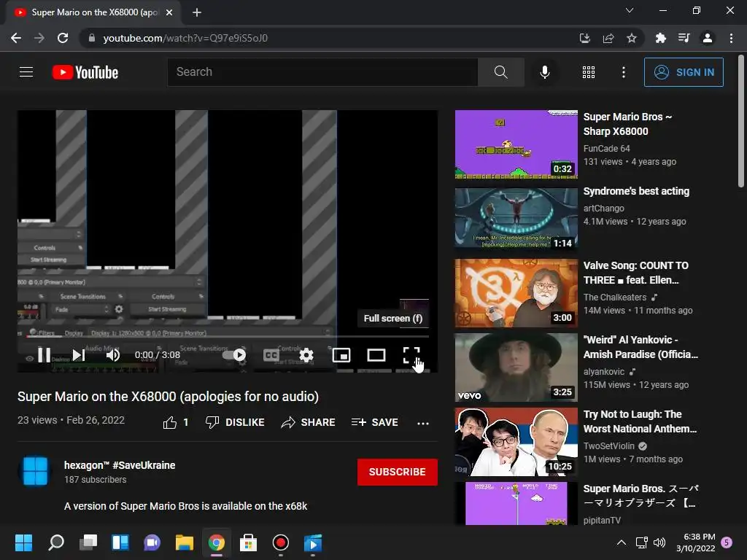Close the Super Mario X68000 tab
The width and height of the screenshot is (747, 560).
click(169, 12)
